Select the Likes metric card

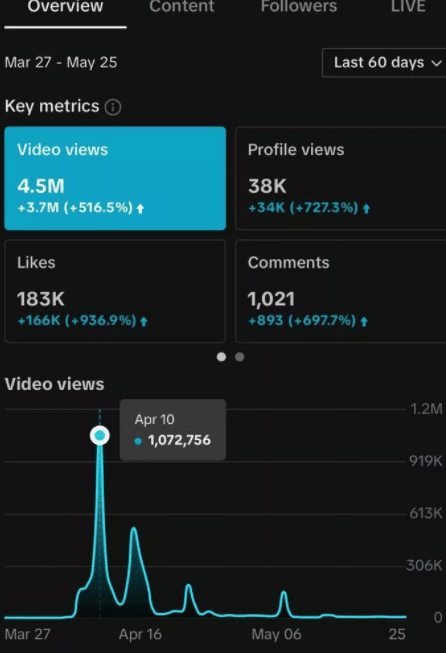115,291
